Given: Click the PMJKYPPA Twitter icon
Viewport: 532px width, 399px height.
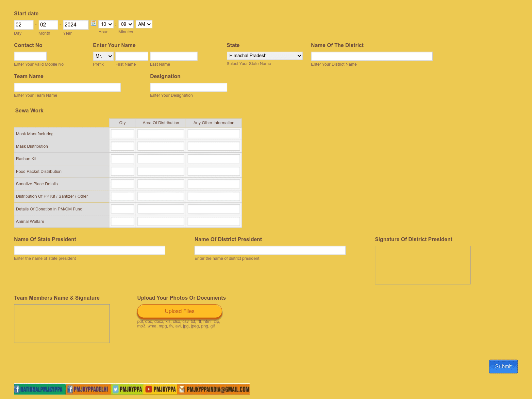Looking at the screenshot, I should (x=115, y=389).
